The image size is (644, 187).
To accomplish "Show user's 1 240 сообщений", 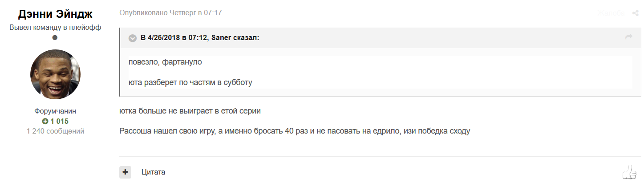I will [x=55, y=131].
